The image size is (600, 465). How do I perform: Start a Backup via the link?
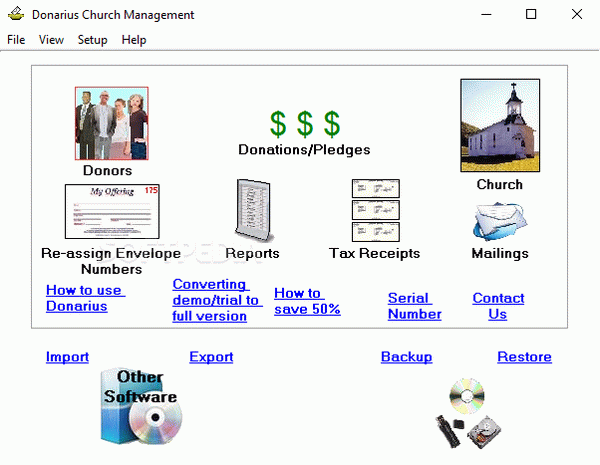tap(406, 357)
